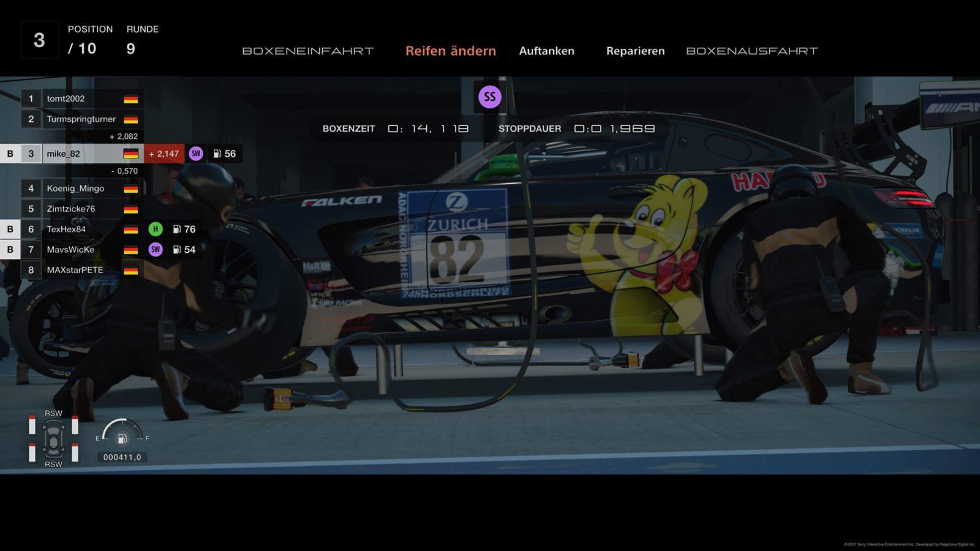Image resolution: width=980 pixels, height=551 pixels.
Task: Click the driver name TexHex84
Action: click(66, 229)
